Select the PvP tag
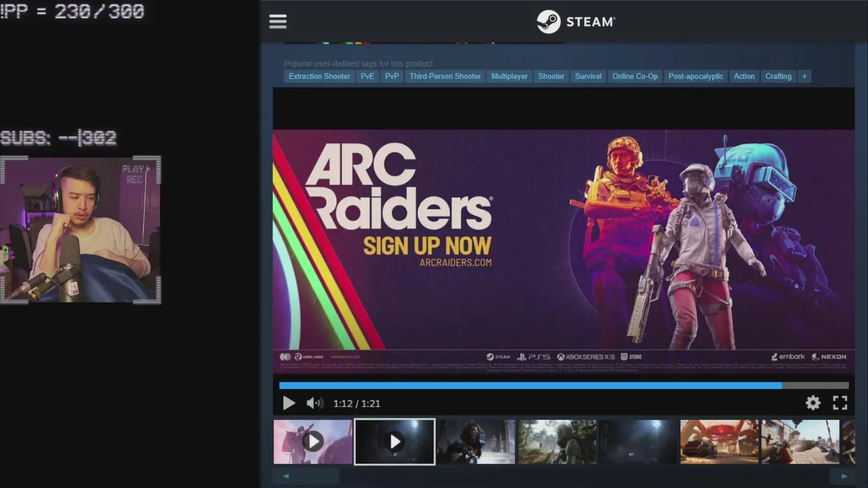868x488 pixels. click(x=392, y=77)
